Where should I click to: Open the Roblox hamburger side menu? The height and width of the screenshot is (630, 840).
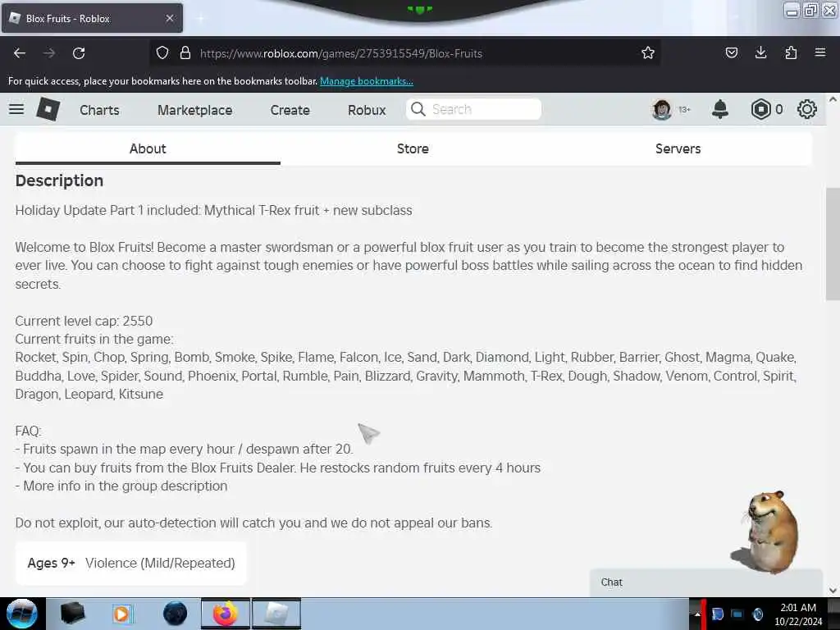(x=16, y=109)
